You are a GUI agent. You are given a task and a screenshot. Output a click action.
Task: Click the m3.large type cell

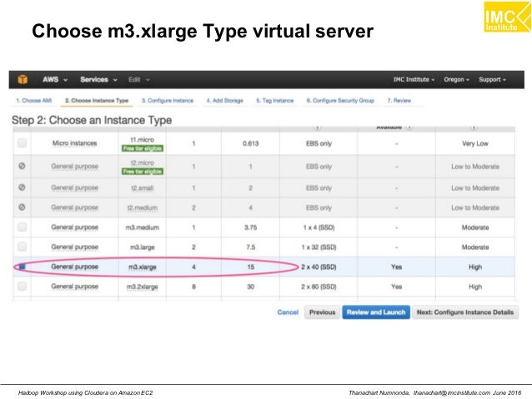pos(143,247)
